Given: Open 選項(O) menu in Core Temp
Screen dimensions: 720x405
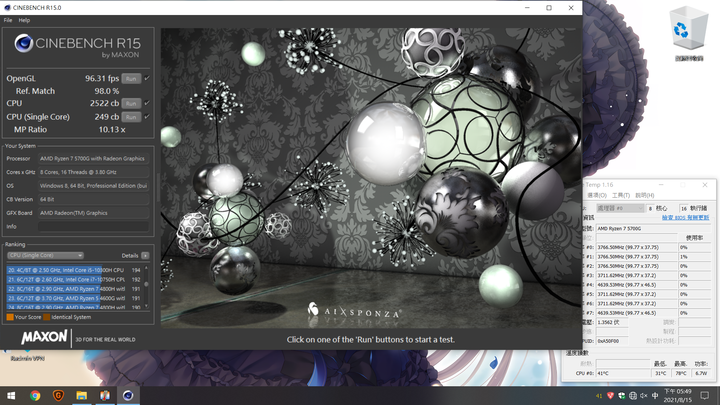Looking at the screenshot, I should coord(597,196).
